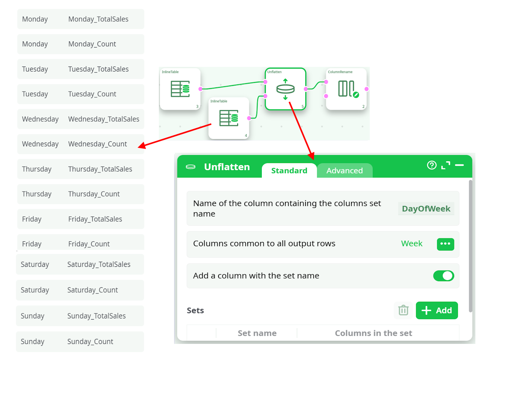Screen dimensions: 532x399
Task: Select the Wednesday_Count row
Action: click(x=81, y=144)
